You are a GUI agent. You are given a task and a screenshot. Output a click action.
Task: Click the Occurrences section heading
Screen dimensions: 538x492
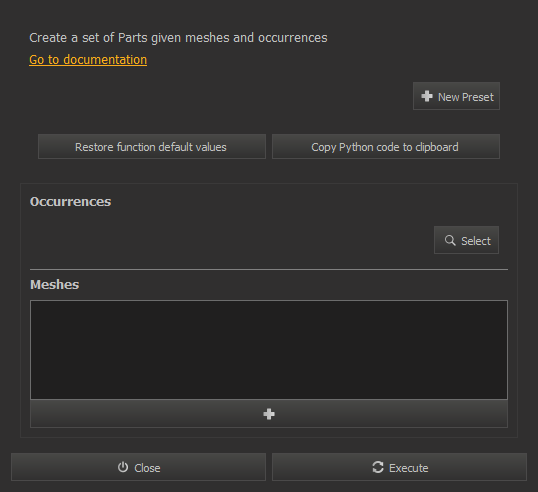click(70, 202)
